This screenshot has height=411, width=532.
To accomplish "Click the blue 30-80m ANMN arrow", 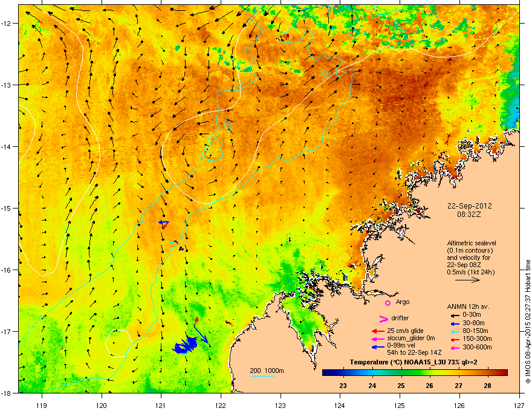I will click(x=454, y=323).
